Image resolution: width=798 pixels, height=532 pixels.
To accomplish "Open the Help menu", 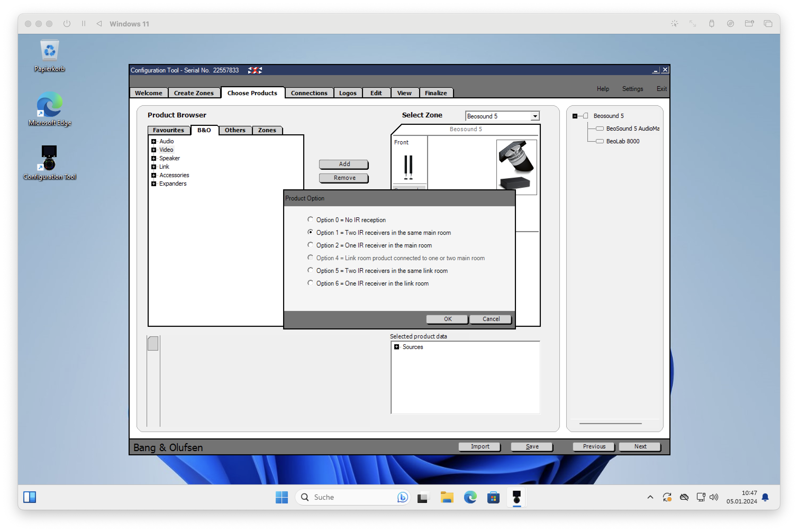I will 603,89.
